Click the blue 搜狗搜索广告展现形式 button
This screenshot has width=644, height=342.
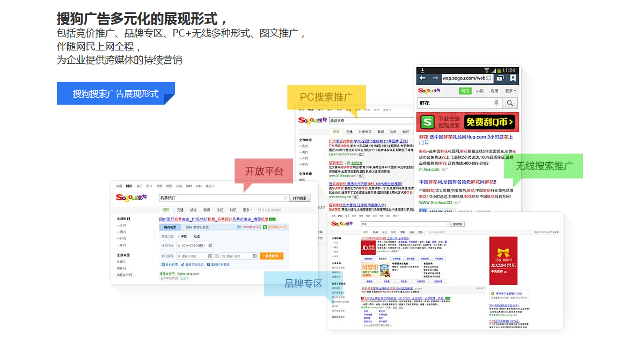(116, 93)
